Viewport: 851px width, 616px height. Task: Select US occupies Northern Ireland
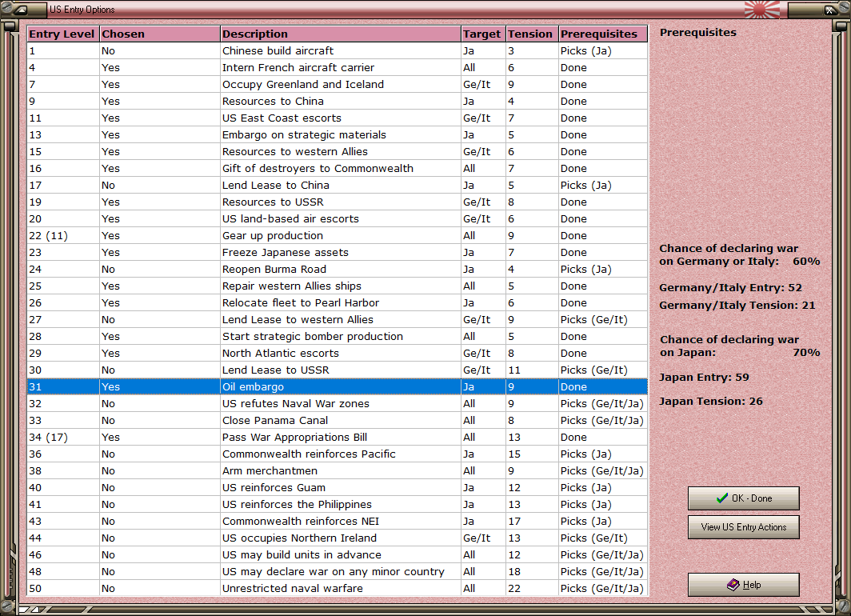click(x=337, y=538)
